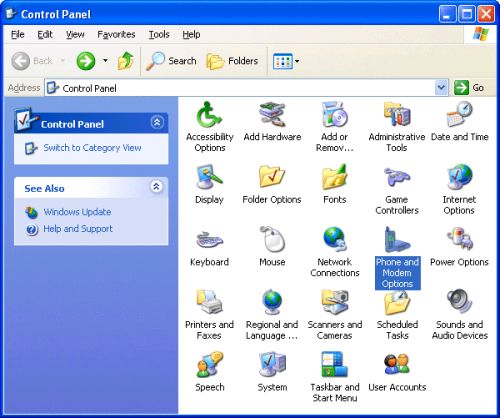Minimize the Control Panel window
Viewport: 500px width, 418px height.
click(447, 14)
